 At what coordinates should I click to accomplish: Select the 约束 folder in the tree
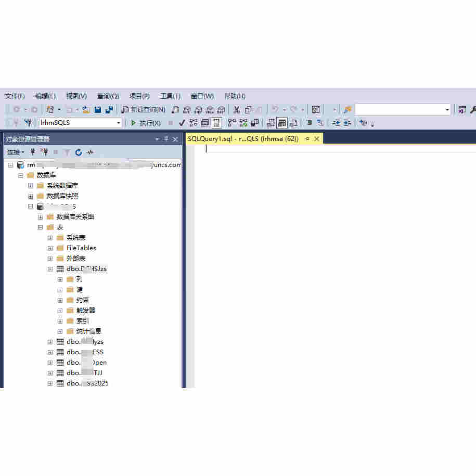point(83,300)
